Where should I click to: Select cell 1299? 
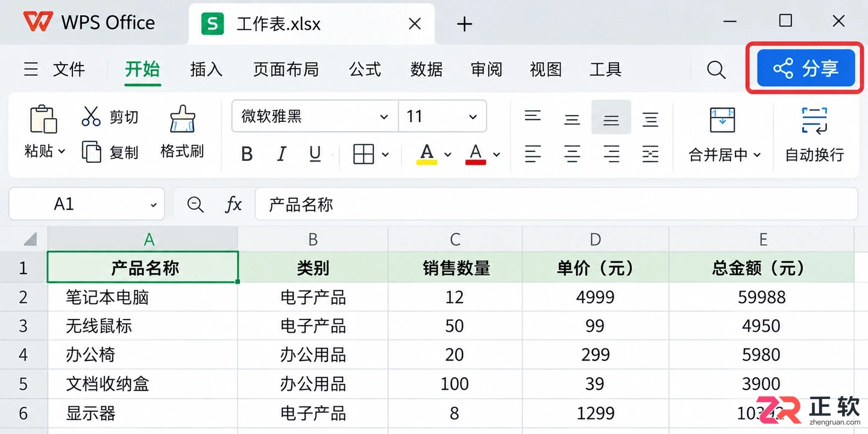(x=596, y=413)
